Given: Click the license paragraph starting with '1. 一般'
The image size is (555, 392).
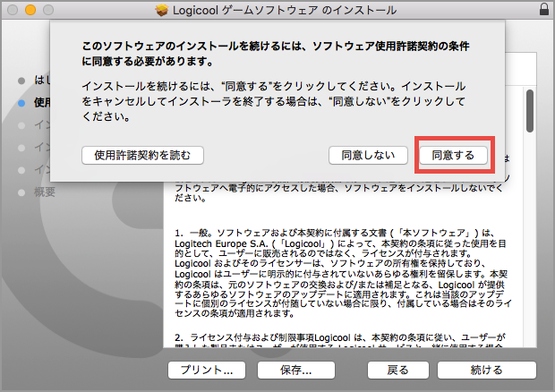Looking at the screenshot, I should (343, 273).
